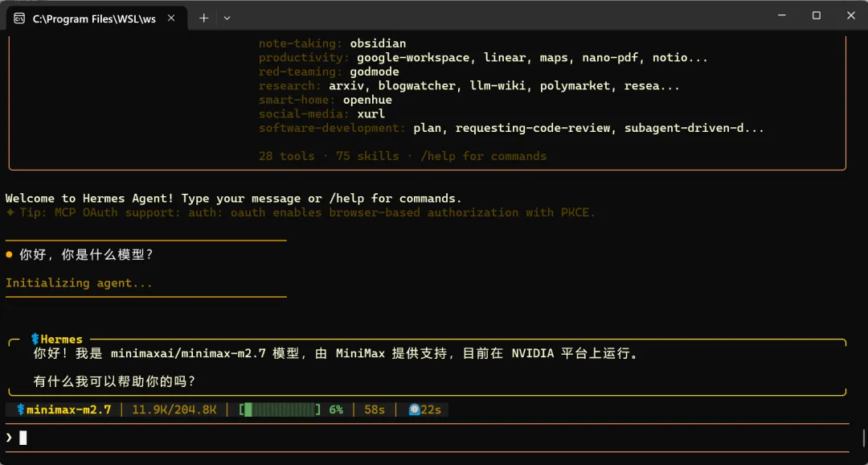Close the terminal window
This screenshot has width=868, height=465.
point(851,15)
